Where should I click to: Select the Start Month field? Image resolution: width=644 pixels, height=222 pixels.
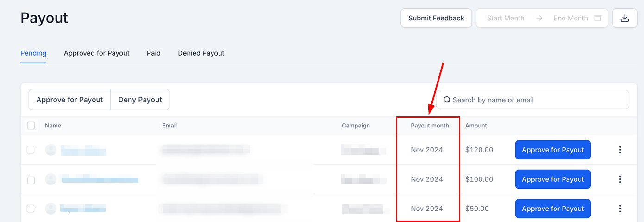[506, 18]
